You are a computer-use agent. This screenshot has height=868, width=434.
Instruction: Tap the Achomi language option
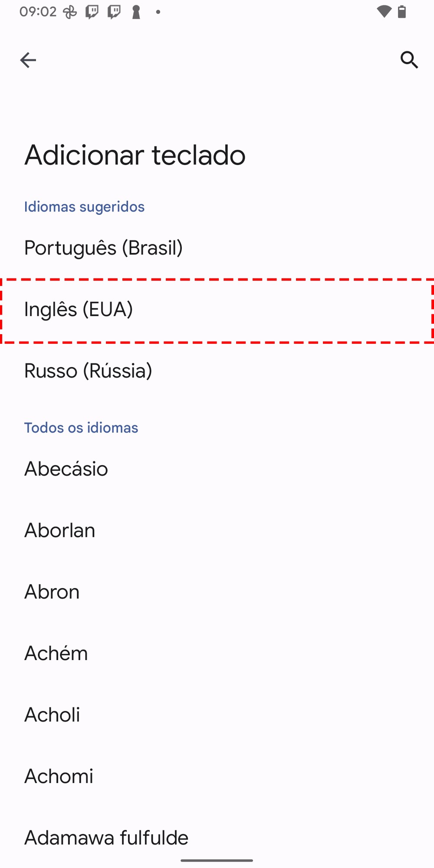[59, 776]
